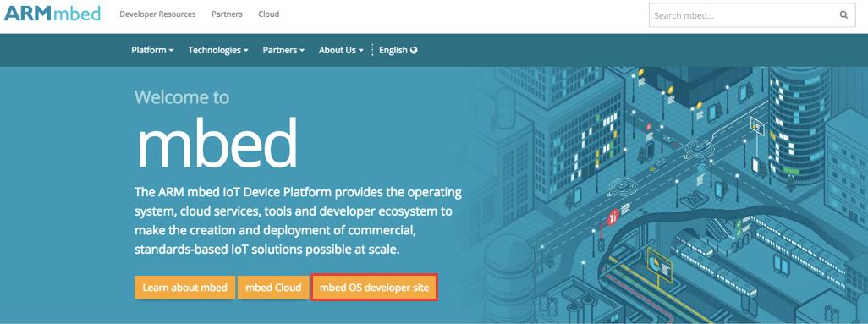Click the search magnifier icon
Image resolution: width=868 pixels, height=324 pixels.
tap(843, 15)
